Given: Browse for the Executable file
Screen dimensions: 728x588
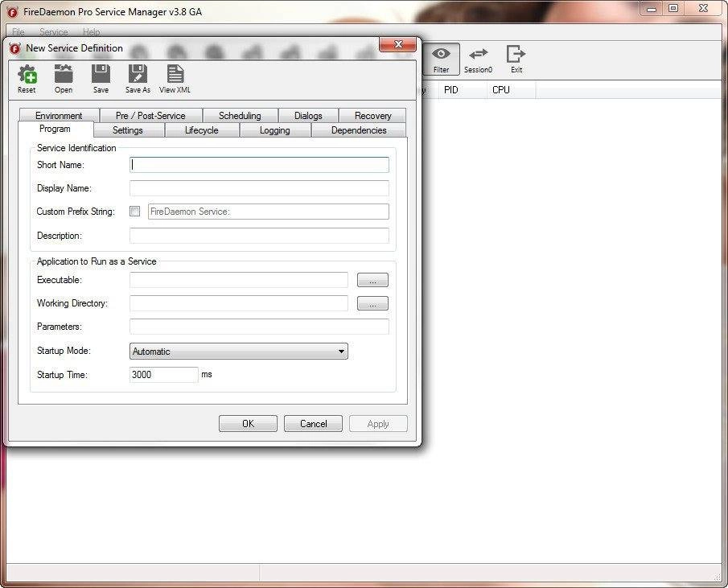Looking at the screenshot, I should (x=372, y=280).
